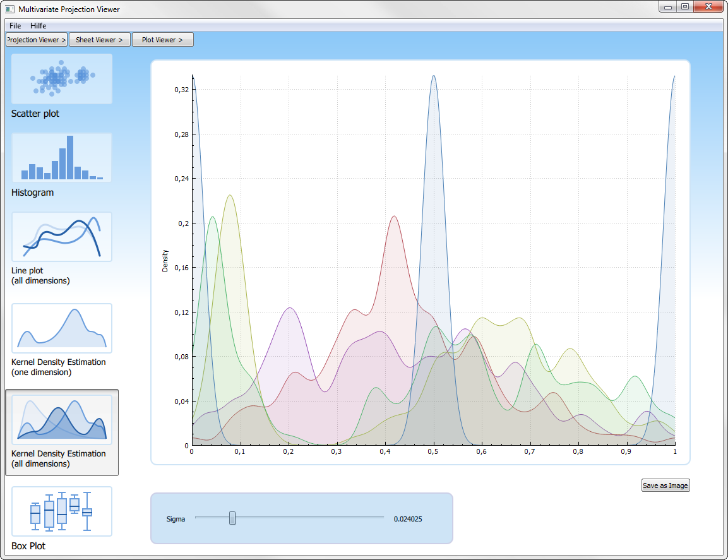Select the Scatter plot icon
Screen dimensions: 728x560
pos(62,79)
